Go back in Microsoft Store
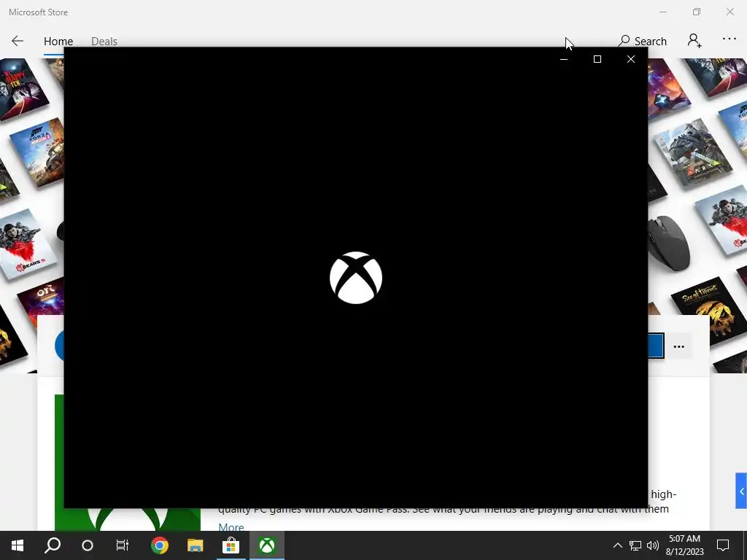Image resolution: width=747 pixels, height=560 pixels. tap(18, 41)
